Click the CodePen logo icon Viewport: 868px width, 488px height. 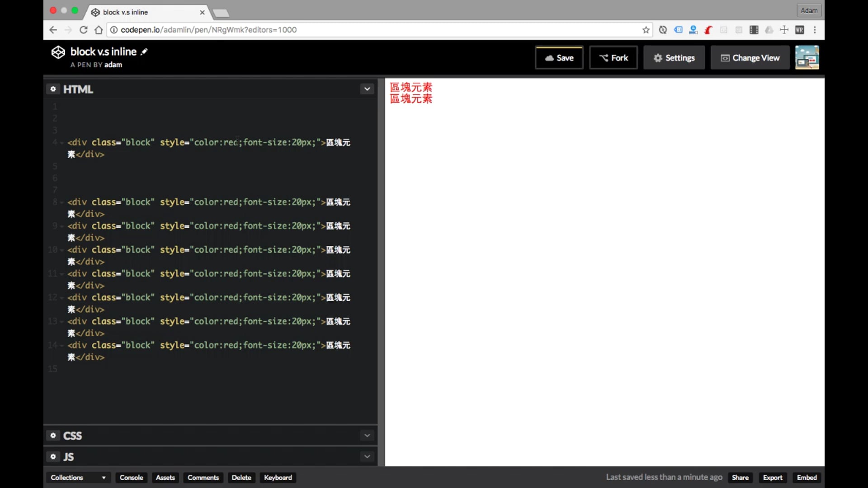pyautogui.click(x=58, y=52)
